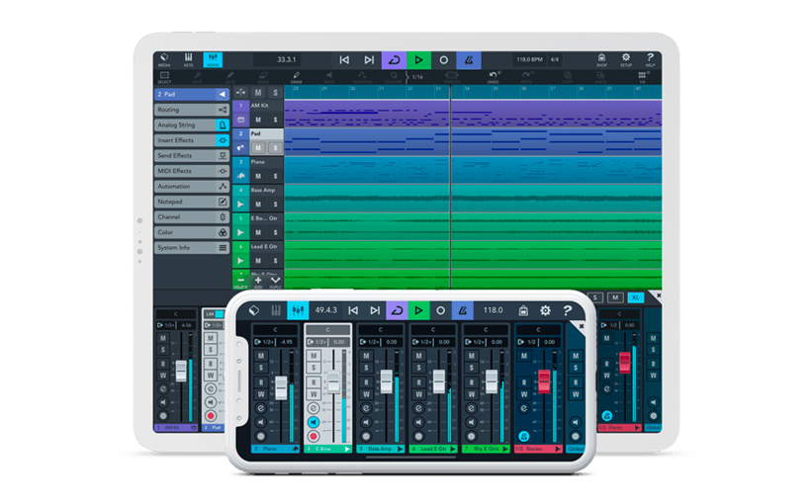Toggle cycle loop mode on the tablet
Screen dimensions: 812x504
393,60
